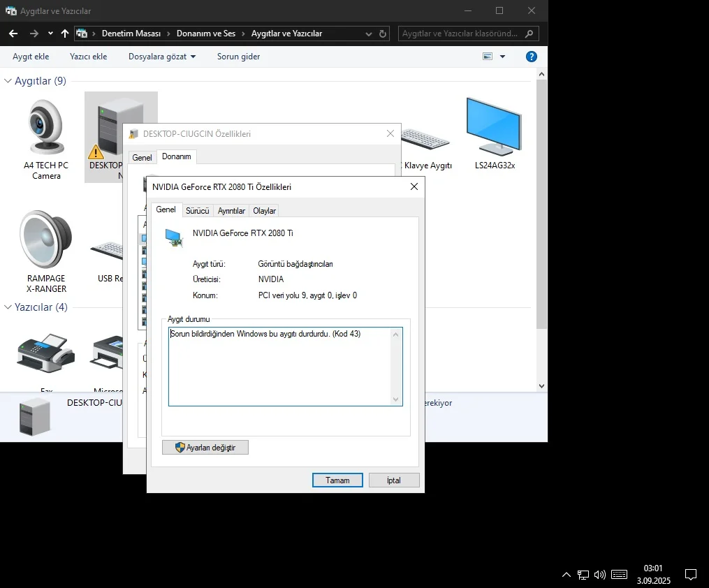Viewport: 709px width, 588px height.
Task: Open the network tray icon
Action: (583, 575)
